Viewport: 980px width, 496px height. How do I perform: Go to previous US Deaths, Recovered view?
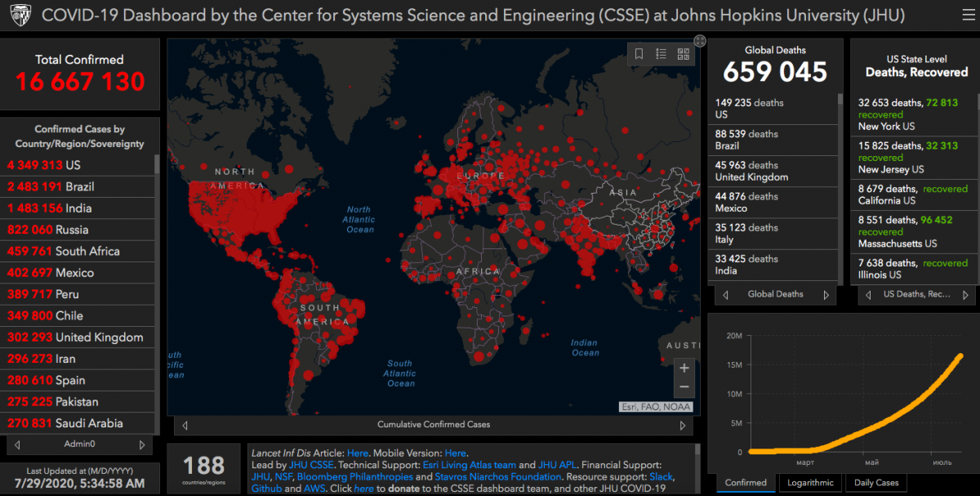pyautogui.click(x=868, y=295)
